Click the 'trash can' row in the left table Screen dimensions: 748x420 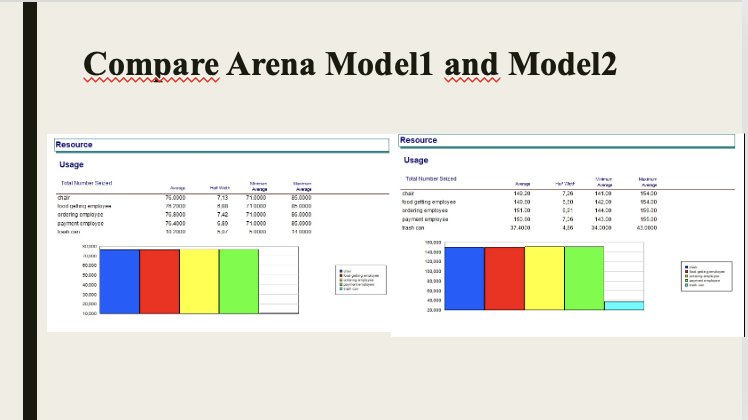(x=69, y=232)
